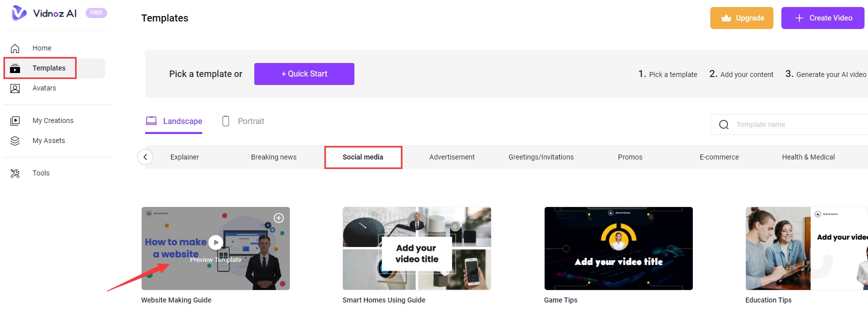Click the Upgrade button
This screenshot has width=868, height=312.
click(741, 18)
